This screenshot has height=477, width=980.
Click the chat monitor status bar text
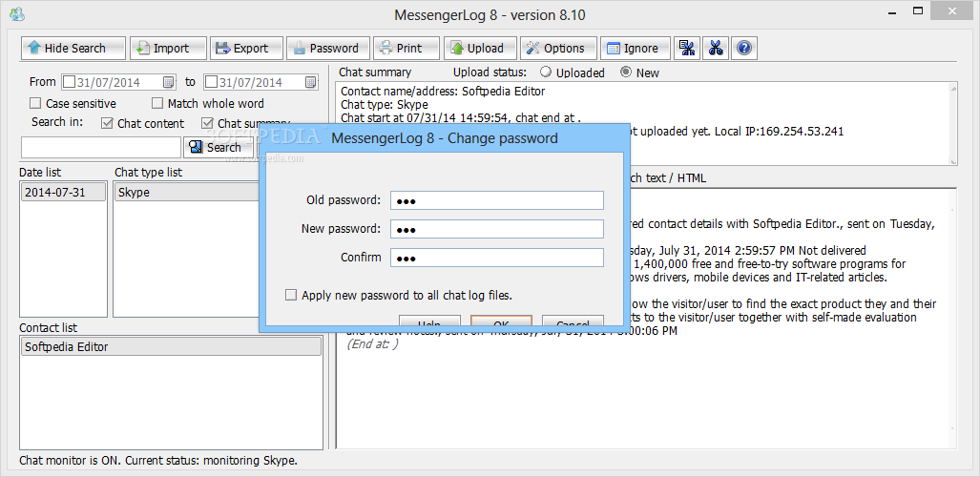158,461
